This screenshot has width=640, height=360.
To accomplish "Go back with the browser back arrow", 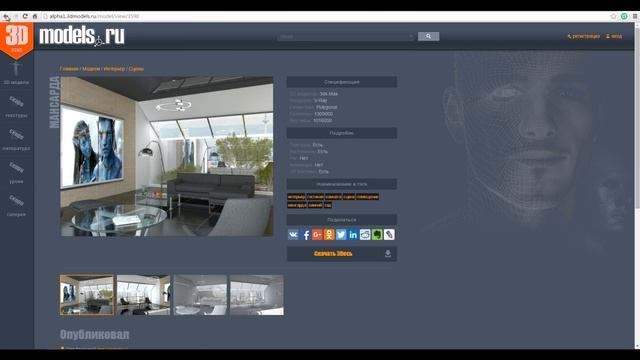I will 6,16.
